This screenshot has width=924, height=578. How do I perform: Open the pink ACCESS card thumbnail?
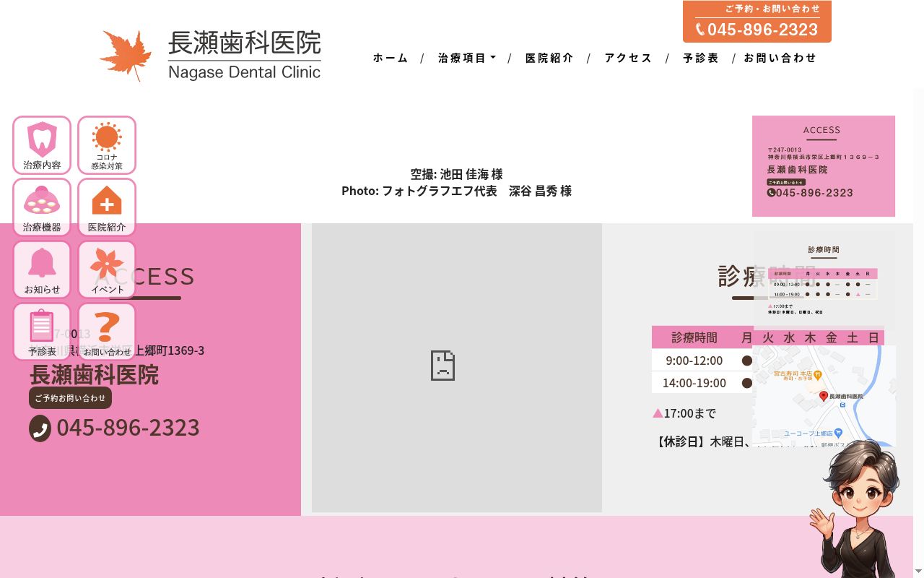pyautogui.click(x=824, y=166)
